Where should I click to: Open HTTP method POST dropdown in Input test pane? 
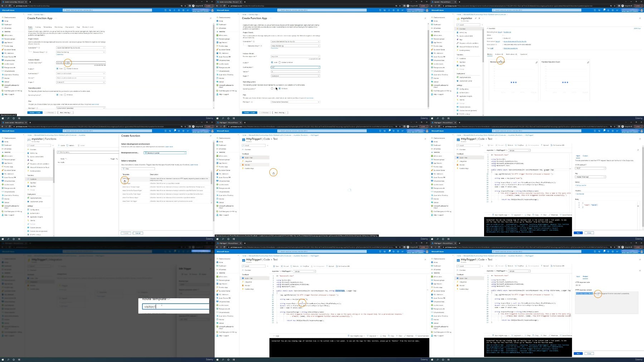(x=590, y=168)
